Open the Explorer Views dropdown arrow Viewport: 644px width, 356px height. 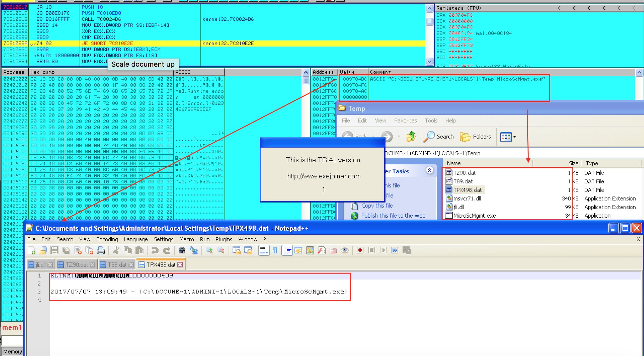pyautogui.click(x=514, y=137)
